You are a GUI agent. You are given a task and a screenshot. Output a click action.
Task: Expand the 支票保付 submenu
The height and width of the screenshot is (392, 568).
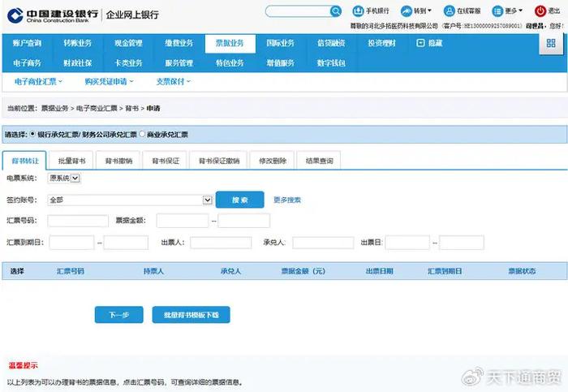tap(173, 81)
